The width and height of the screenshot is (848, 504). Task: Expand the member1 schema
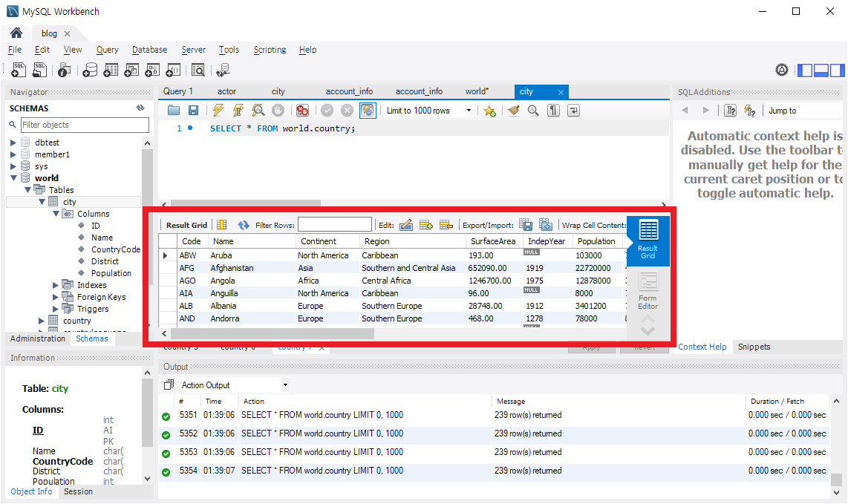coord(13,154)
